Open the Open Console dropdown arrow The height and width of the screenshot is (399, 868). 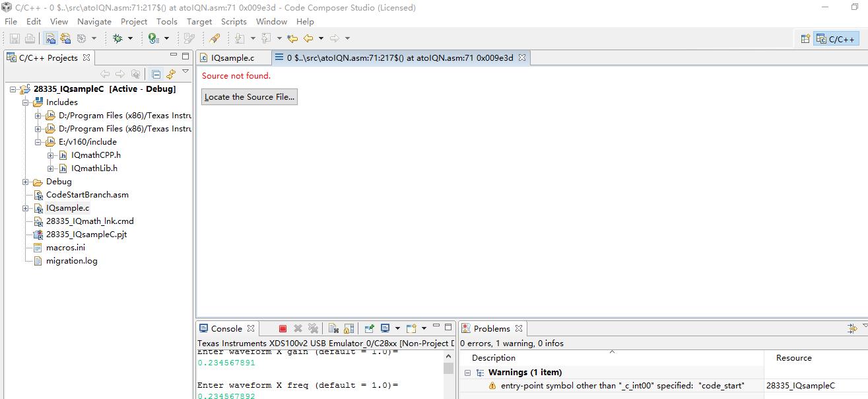[x=424, y=328]
